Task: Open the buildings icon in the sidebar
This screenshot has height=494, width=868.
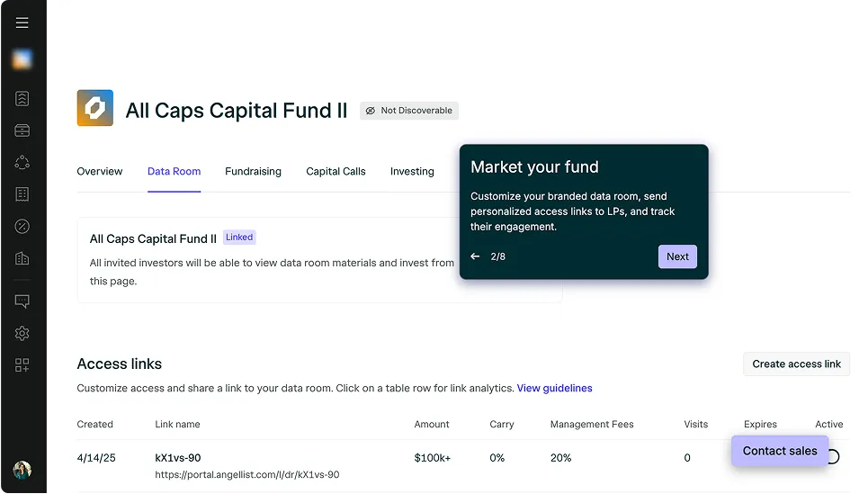Action: pos(22,258)
